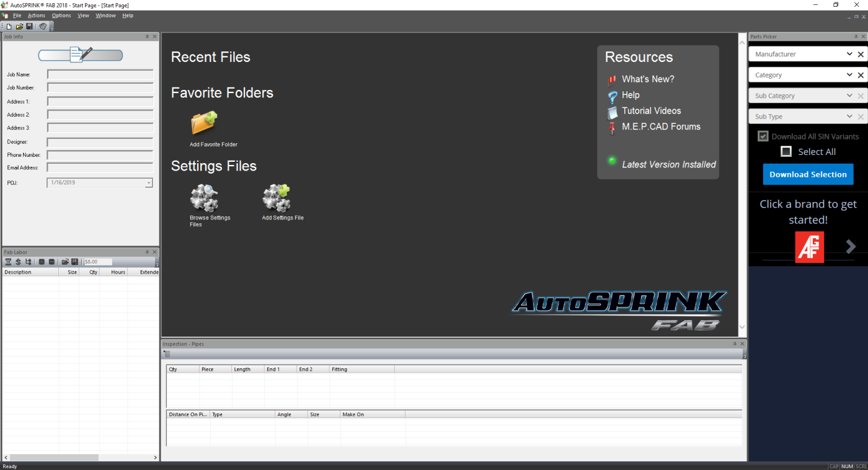Open the Manufacturer dropdown

[x=850, y=54]
